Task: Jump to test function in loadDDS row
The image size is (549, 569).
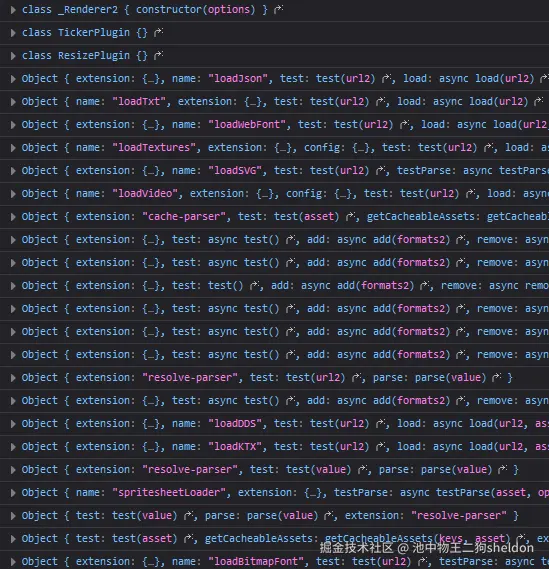Action: (x=380, y=423)
